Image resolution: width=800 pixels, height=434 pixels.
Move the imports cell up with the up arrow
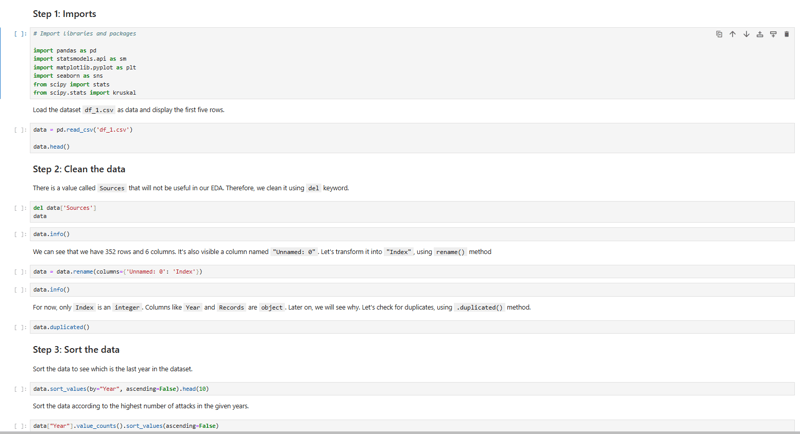(x=733, y=34)
